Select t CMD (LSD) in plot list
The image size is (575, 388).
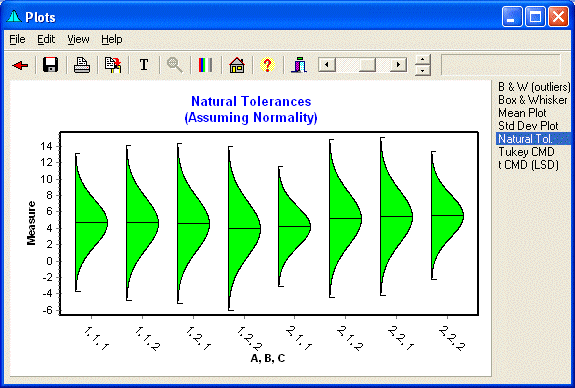tap(528, 165)
